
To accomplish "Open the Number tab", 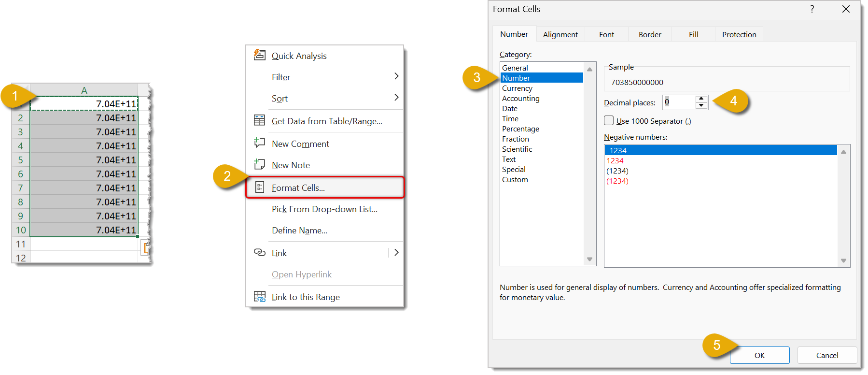I will (514, 34).
